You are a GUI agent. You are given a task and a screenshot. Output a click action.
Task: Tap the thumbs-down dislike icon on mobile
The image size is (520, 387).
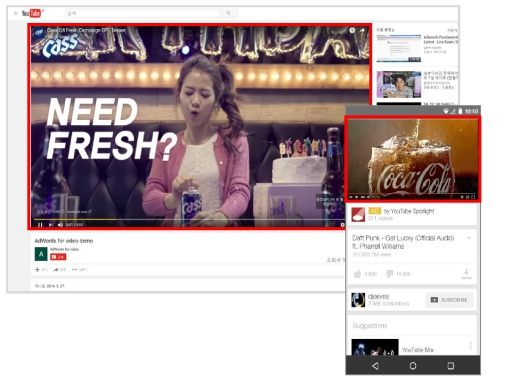[389, 274]
